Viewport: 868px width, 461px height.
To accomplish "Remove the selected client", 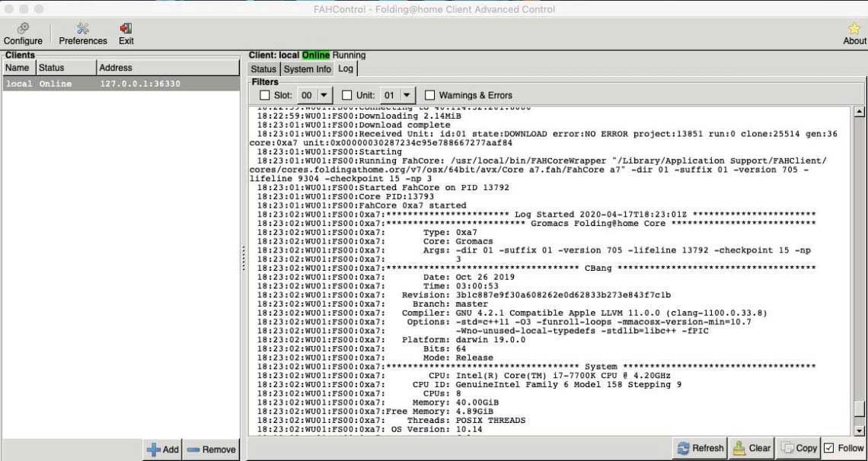I will coord(211,450).
